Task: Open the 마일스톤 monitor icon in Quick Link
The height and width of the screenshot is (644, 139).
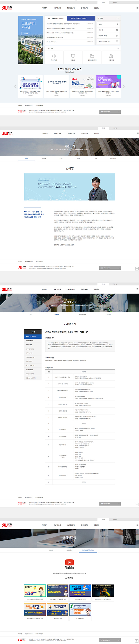Action: click(73, 56)
